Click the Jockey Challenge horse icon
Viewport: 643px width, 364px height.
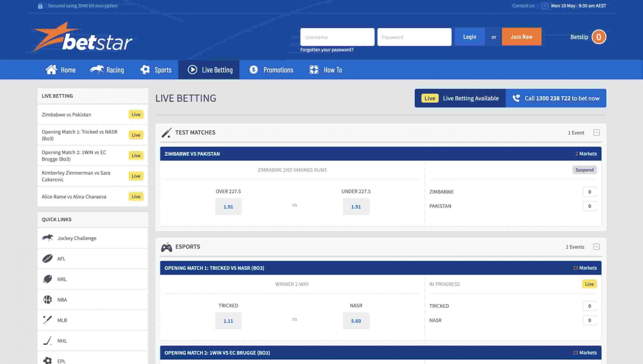pyautogui.click(x=47, y=238)
